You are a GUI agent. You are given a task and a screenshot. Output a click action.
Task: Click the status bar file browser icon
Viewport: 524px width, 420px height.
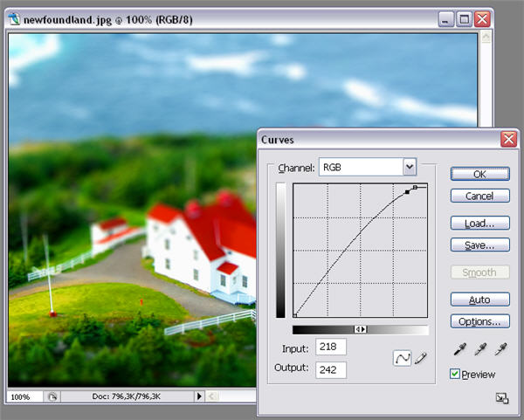[52, 396]
